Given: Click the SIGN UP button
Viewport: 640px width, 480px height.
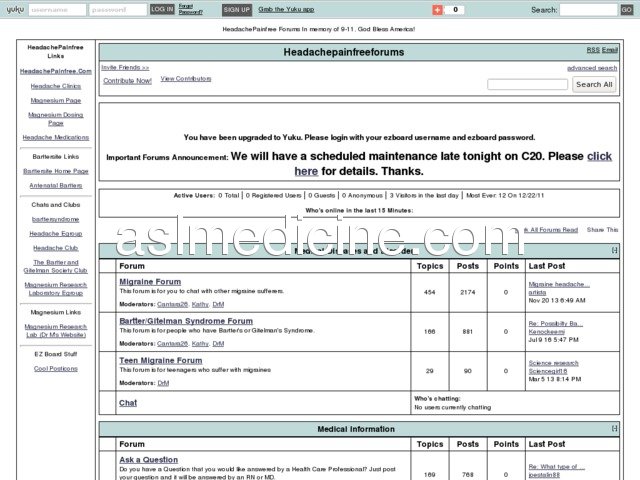Looking at the screenshot, I should [x=237, y=10].
